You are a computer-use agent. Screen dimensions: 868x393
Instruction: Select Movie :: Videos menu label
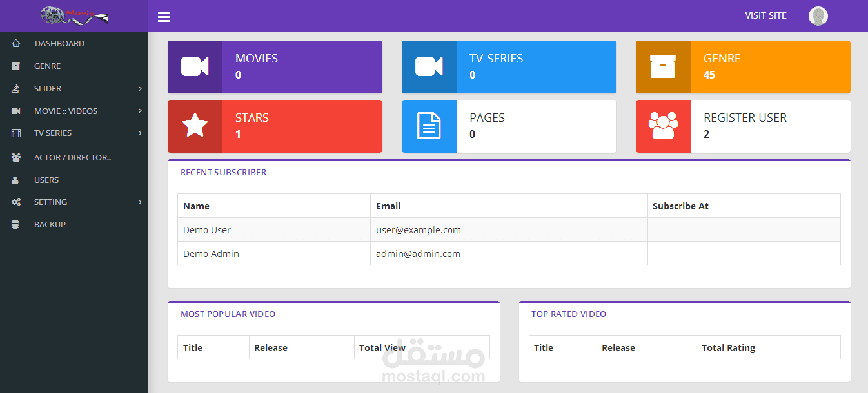[x=66, y=111]
